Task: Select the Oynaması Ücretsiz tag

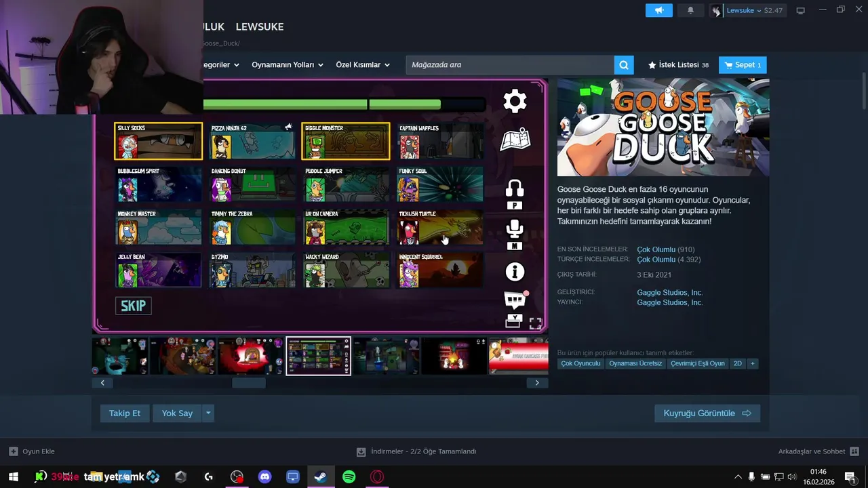Action: pyautogui.click(x=635, y=364)
